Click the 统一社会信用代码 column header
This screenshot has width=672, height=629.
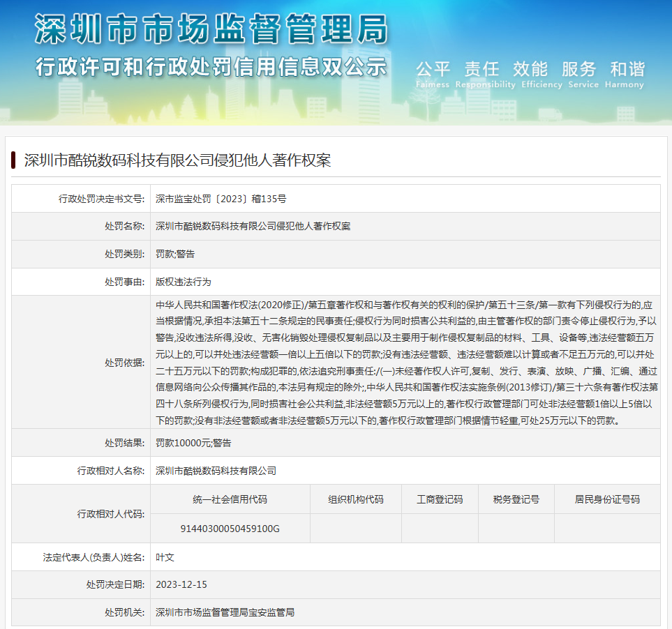[x=230, y=499]
